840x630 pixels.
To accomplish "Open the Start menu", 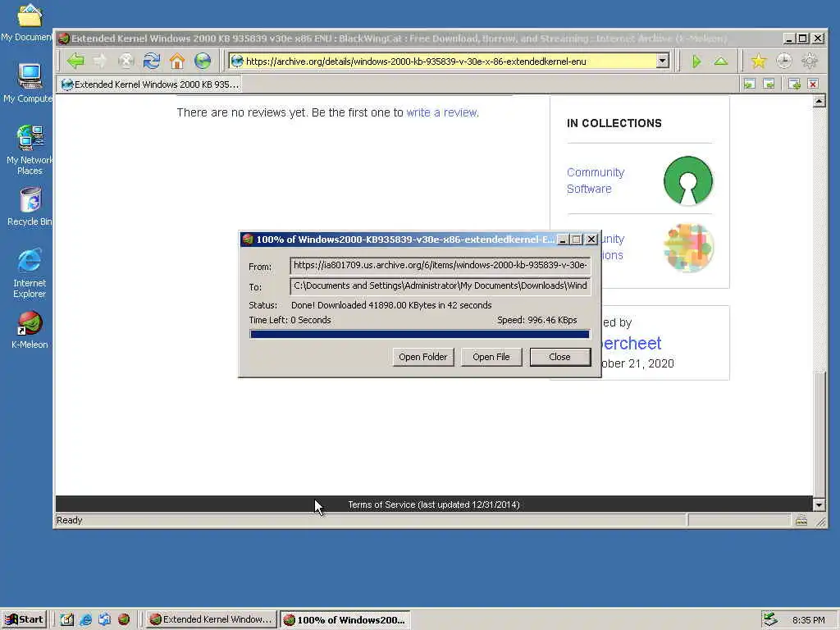I will pyautogui.click(x=24, y=620).
